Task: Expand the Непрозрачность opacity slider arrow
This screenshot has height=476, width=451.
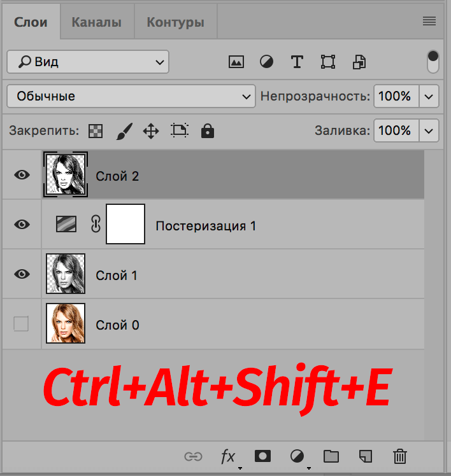Action: click(429, 97)
